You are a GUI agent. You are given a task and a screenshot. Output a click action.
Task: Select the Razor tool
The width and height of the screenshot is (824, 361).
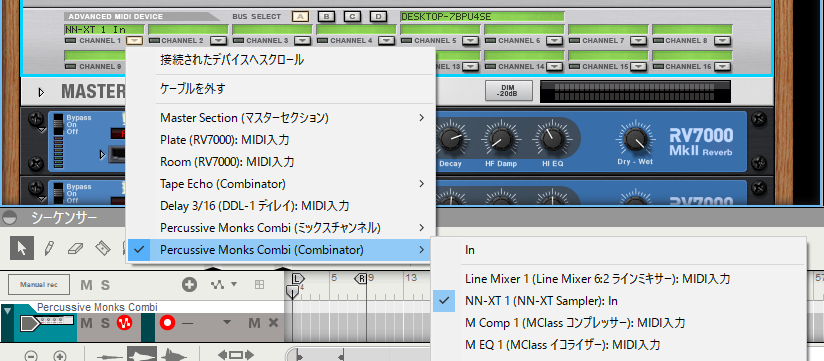tap(103, 248)
